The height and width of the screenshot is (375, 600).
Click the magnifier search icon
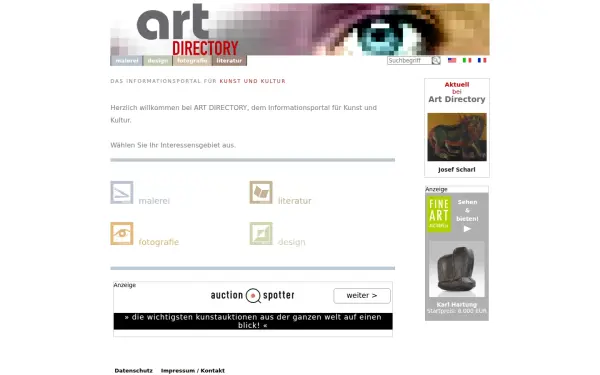click(436, 60)
